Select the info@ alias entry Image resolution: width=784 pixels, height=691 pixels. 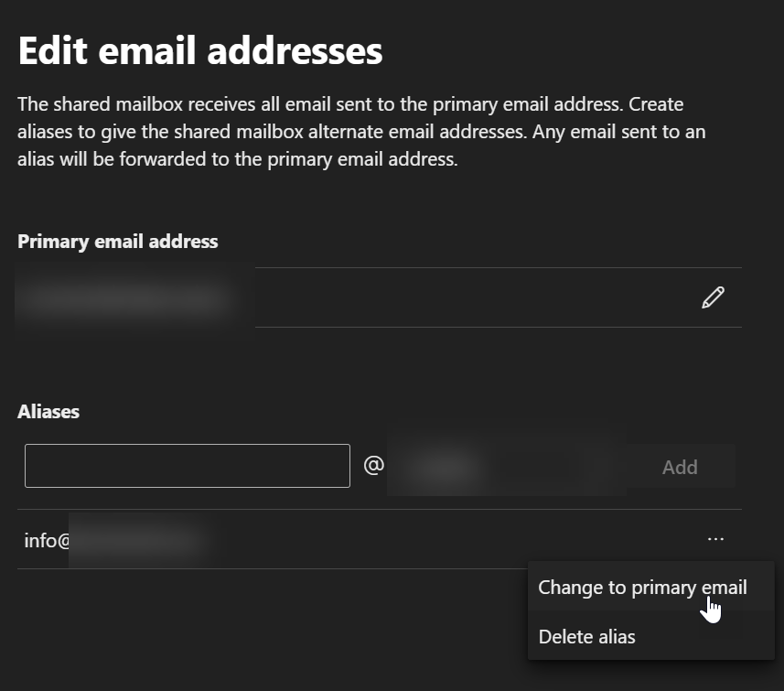point(117,540)
